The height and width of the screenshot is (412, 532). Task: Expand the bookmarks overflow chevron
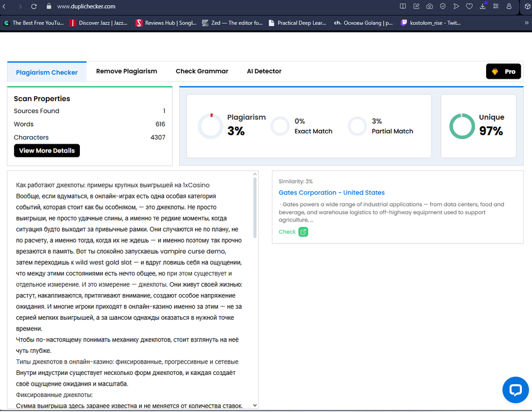click(526, 23)
